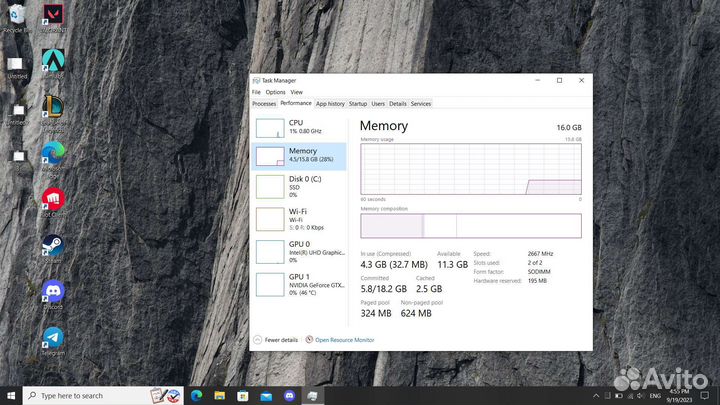Click the Available 11.3 GB value
The image size is (720, 405).
(x=452, y=264)
